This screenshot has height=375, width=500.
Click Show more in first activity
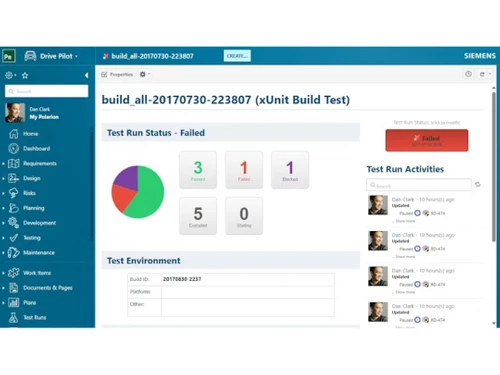point(405,221)
